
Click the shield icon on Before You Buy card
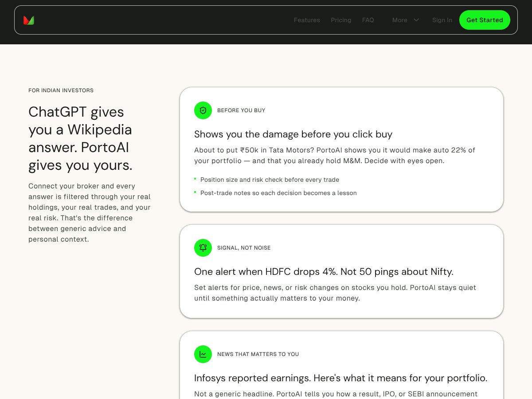click(203, 110)
